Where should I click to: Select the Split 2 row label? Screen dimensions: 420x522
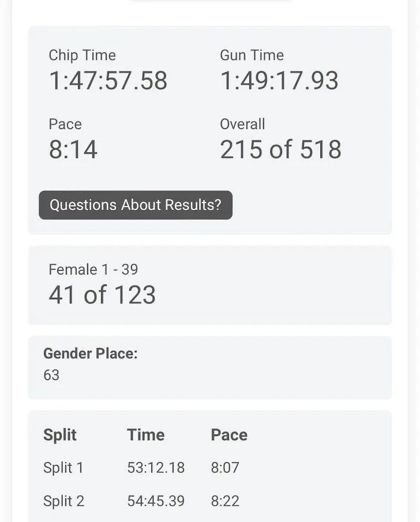(63, 501)
